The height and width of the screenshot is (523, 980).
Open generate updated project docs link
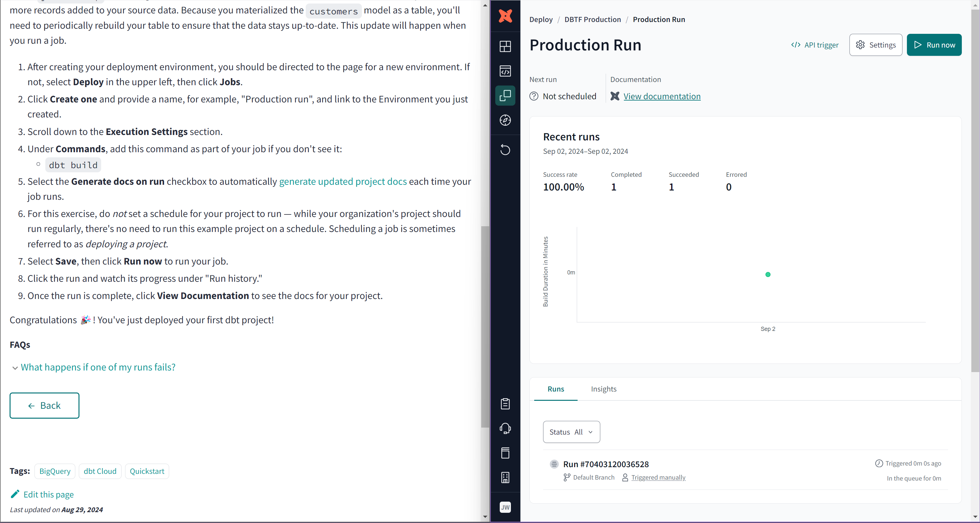point(343,182)
